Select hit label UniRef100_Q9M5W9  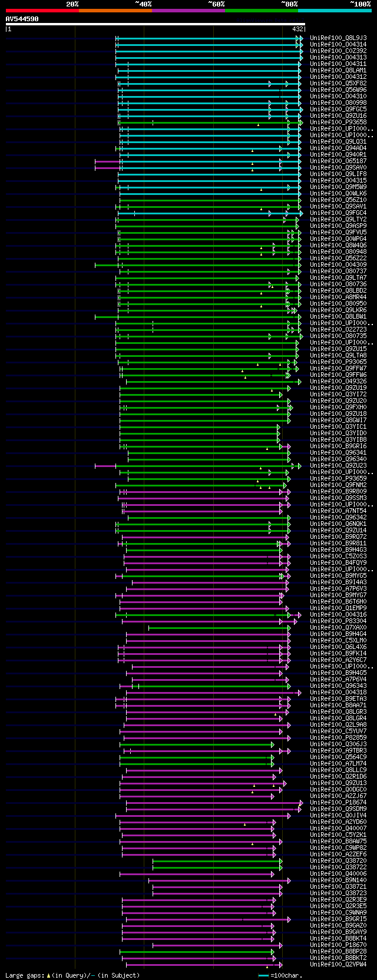tap(338, 187)
